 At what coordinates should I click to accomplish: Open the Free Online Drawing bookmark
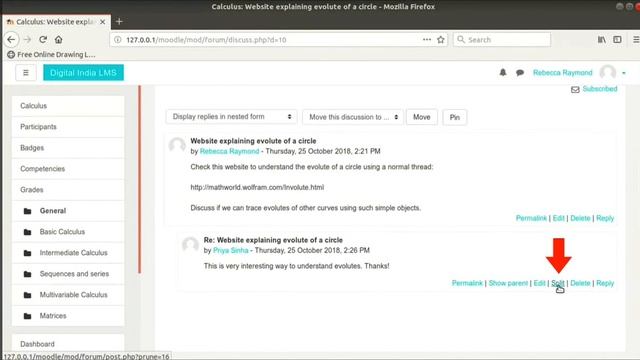point(51,54)
